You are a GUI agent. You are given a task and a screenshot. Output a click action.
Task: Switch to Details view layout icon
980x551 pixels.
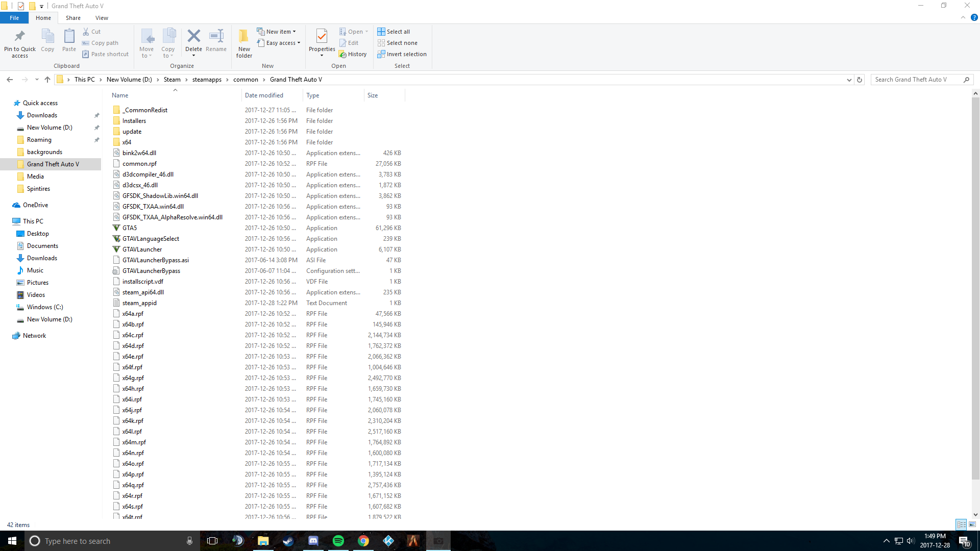click(x=961, y=524)
